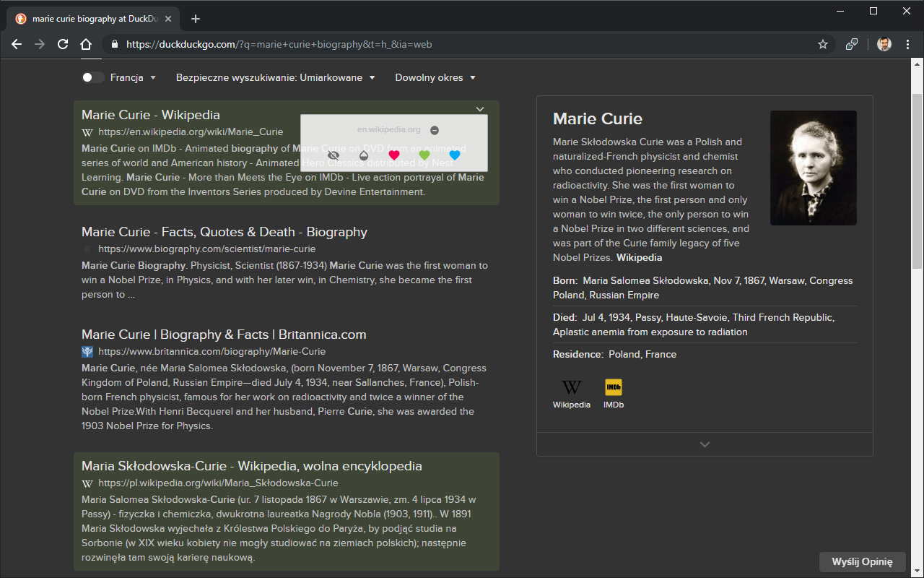Open the browser three-dot menu
This screenshot has height=578, width=924.
pos(907,44)
